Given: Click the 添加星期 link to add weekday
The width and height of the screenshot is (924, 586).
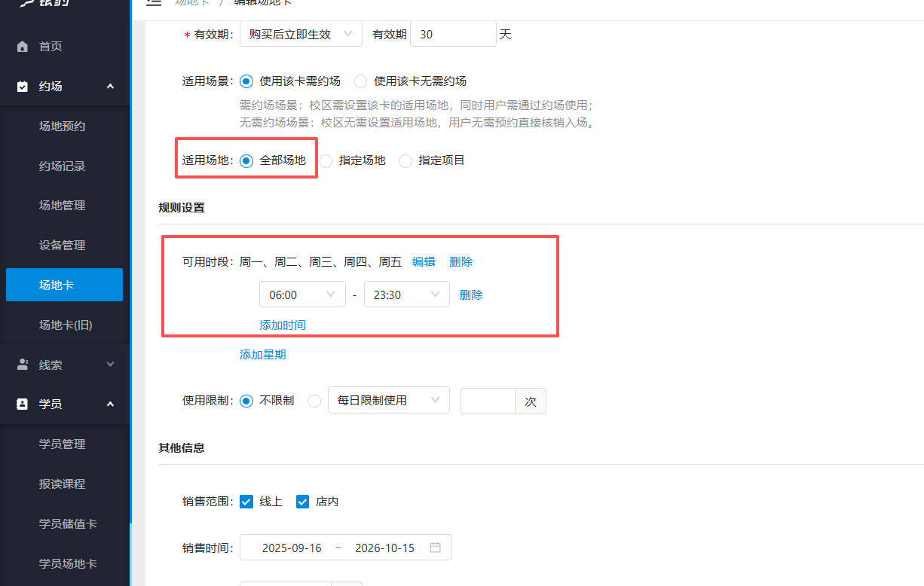Looking at the screenshot, I should pyautogui.click(x=262, y=354).
